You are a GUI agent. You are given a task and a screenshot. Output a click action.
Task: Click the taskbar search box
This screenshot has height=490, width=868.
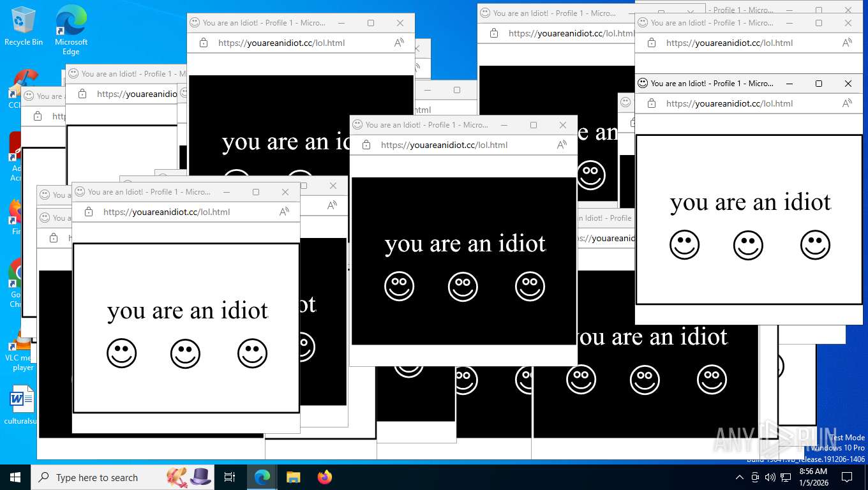click(122, 477)
